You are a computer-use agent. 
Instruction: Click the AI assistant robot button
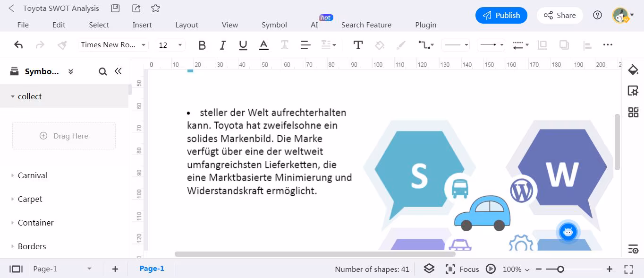coord(568,232)
